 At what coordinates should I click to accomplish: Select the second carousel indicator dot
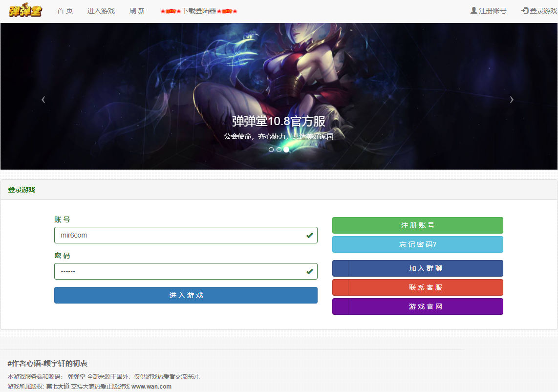pos(279,150)
